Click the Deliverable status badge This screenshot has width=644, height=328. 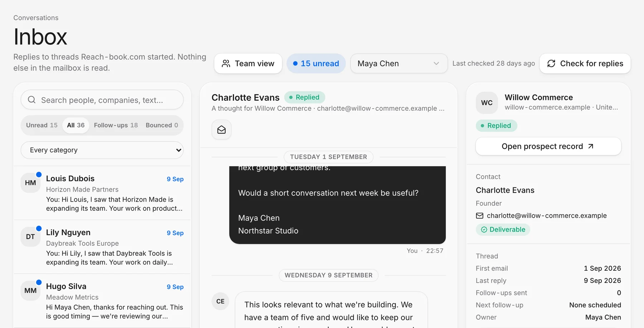pos(503,230)
